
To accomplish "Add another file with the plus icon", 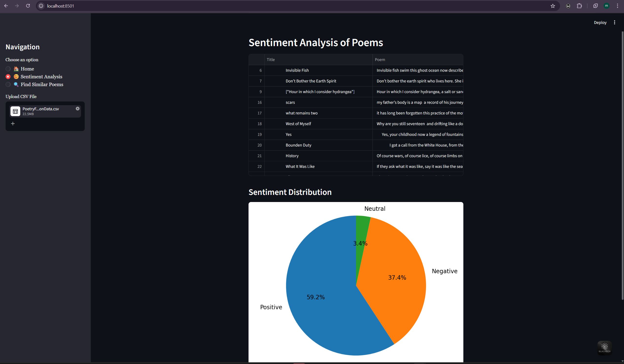I will (13, 123).
